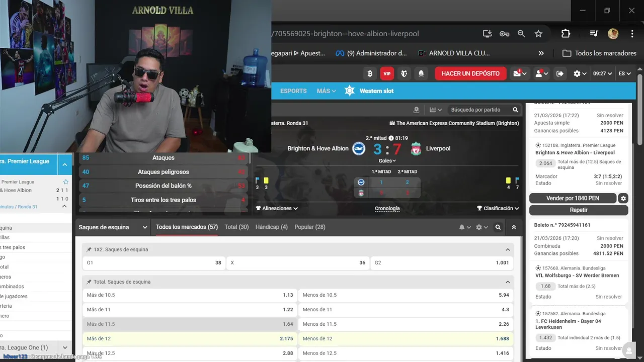Click the Western slot star icon

click(x=350, y=91)
